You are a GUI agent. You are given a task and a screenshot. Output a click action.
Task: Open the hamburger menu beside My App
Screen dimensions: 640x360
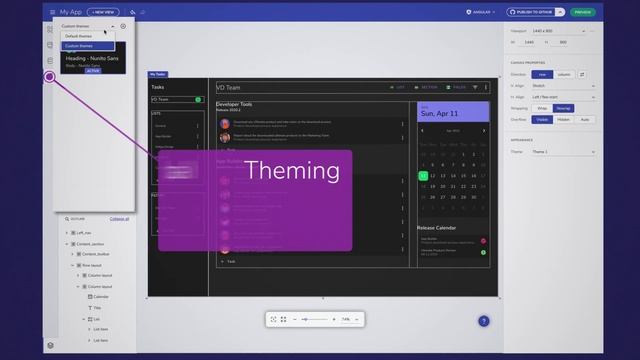point(52,12)
